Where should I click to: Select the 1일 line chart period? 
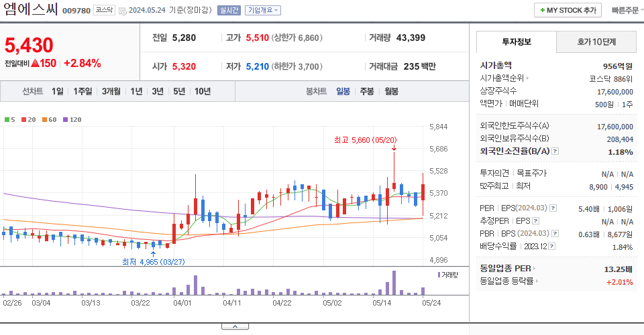tap(58, 91)
